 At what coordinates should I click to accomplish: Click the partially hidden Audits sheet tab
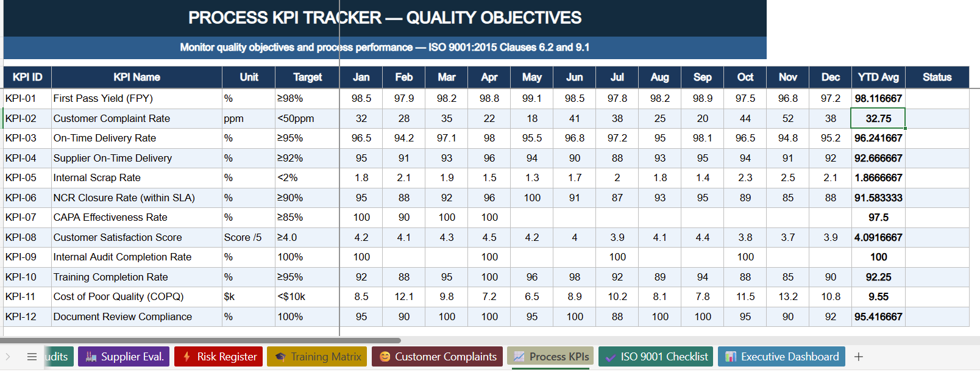coord(59,357)
